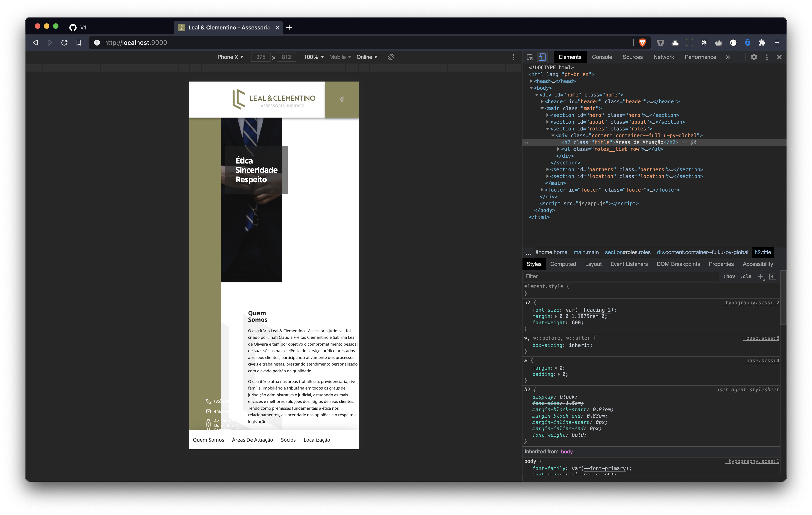This screenshot has width=812, height=515.
Task: Toggle the device toolbar off
Action: point(542,57)
